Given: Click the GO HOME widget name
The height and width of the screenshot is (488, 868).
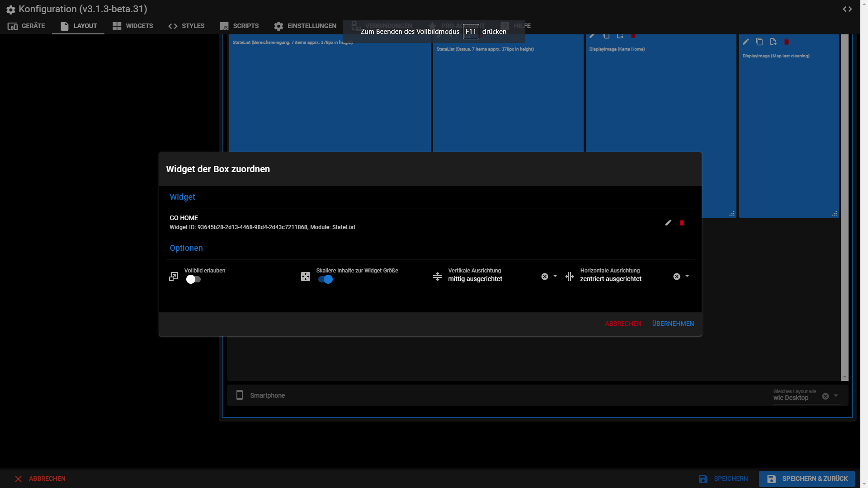Looking at the screenshot, I should [184, 218].
